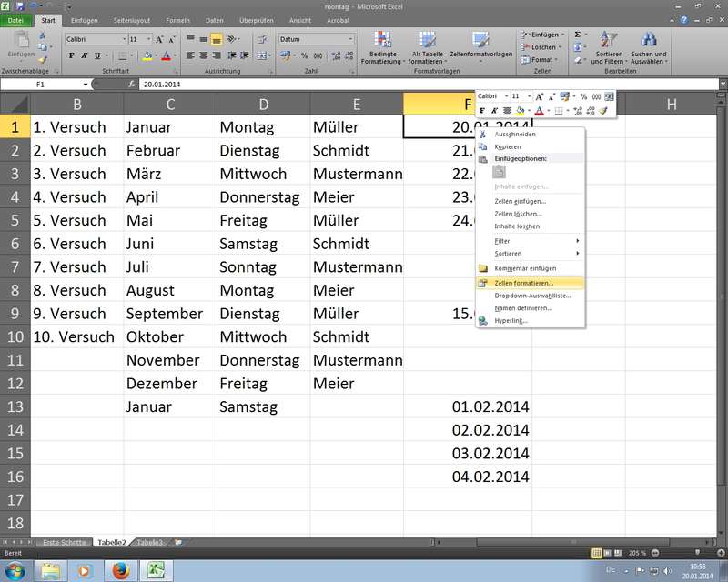Click the format painter brush in the mini toolbar
This screenshot has height=582, width=728.
point(603,110)
